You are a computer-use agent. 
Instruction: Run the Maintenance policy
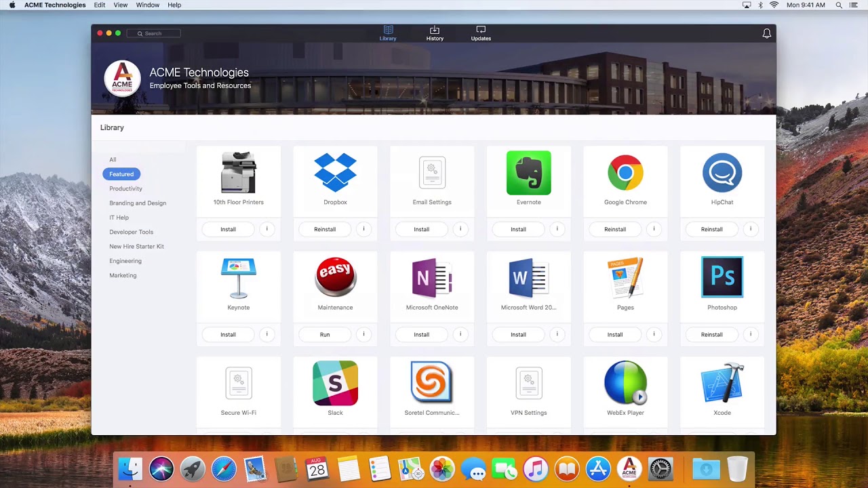(x=325, y=334)
